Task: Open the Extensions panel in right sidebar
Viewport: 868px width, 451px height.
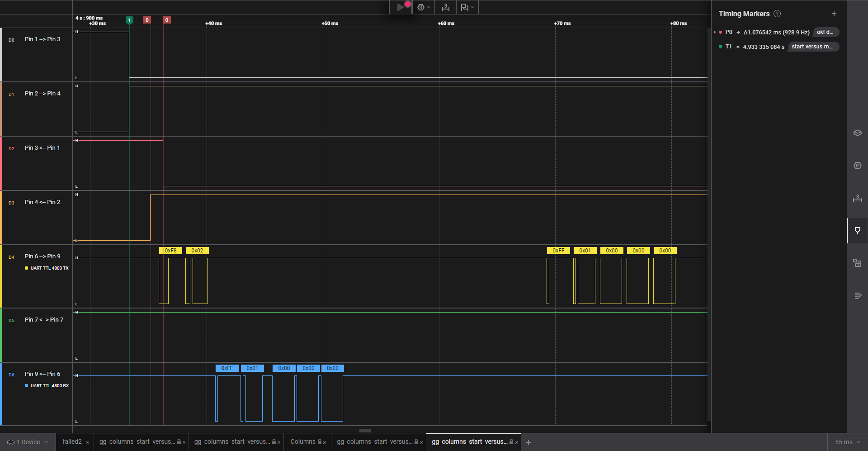Action: click(857, 263)
